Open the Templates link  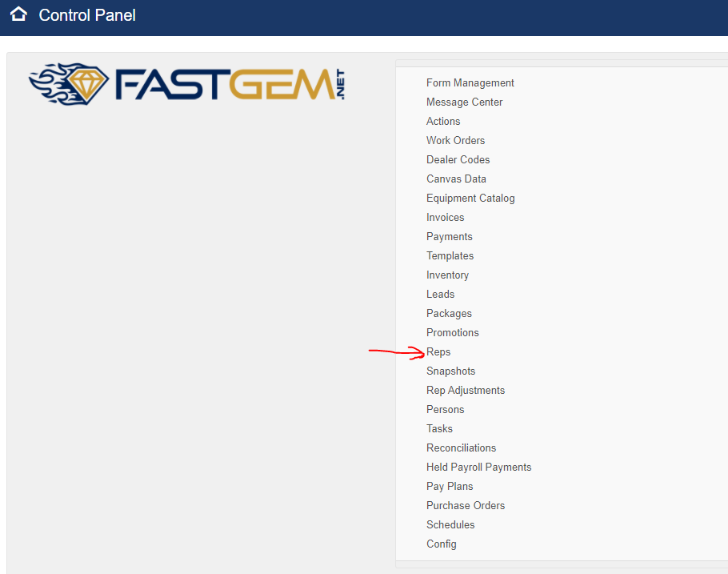(x=450, y=255)
